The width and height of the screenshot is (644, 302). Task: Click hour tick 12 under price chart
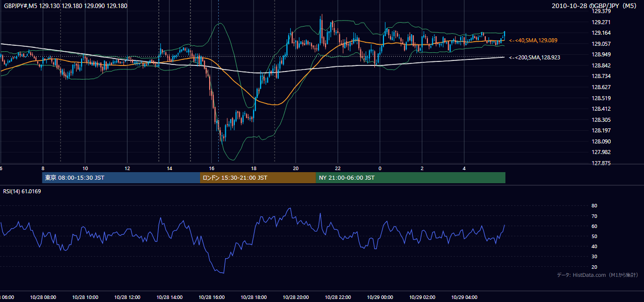tap(127, 168)
